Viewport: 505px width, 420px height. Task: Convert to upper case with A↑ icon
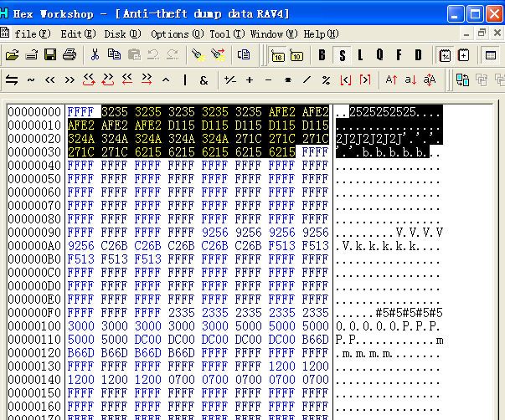391,79
